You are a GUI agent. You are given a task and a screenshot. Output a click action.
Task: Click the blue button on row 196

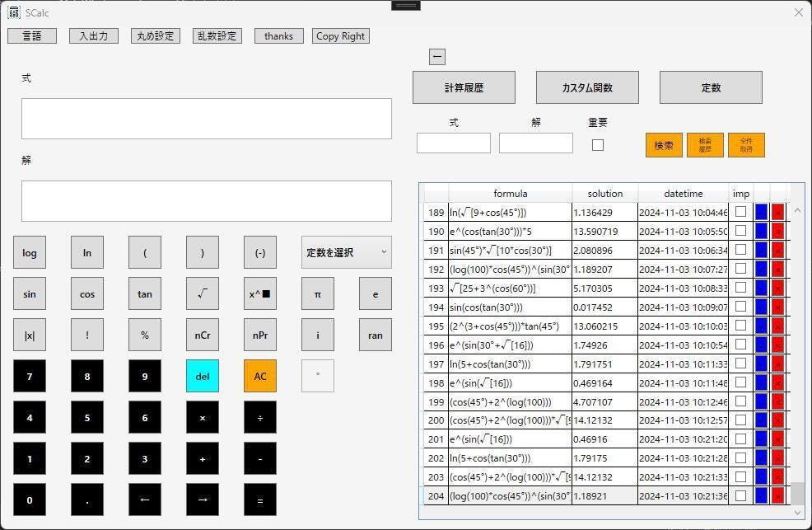(761, 345)
